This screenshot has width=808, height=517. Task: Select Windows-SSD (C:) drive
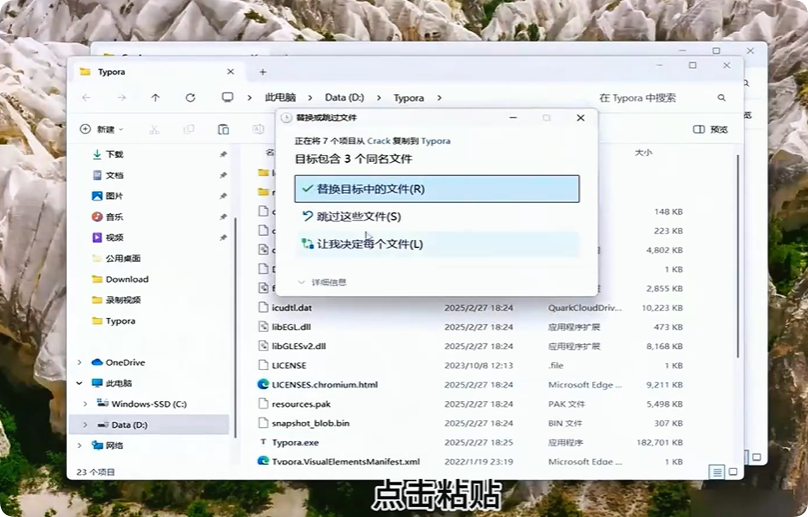click(x=149, y=404)
